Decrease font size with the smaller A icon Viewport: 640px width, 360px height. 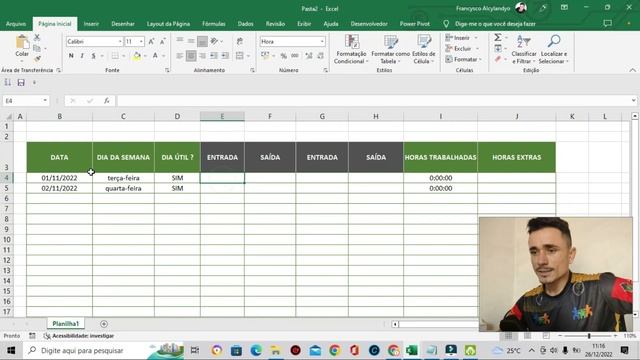pos(162,42)
